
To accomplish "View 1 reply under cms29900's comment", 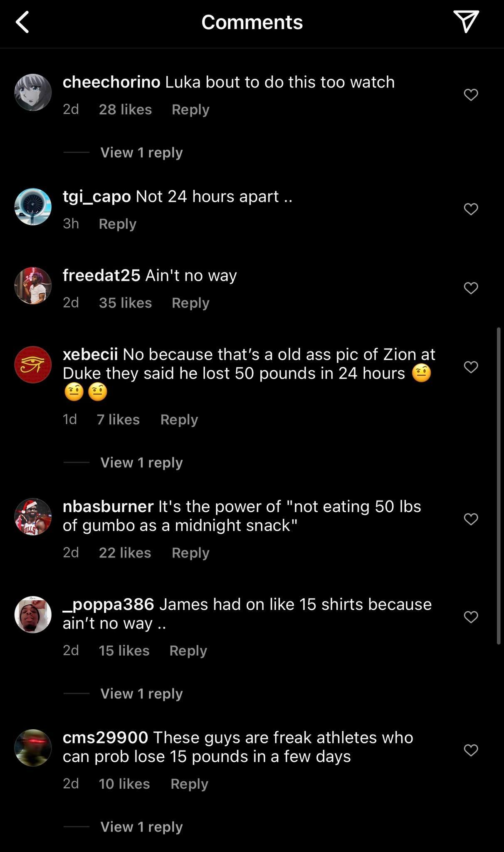I will [141, 827].
